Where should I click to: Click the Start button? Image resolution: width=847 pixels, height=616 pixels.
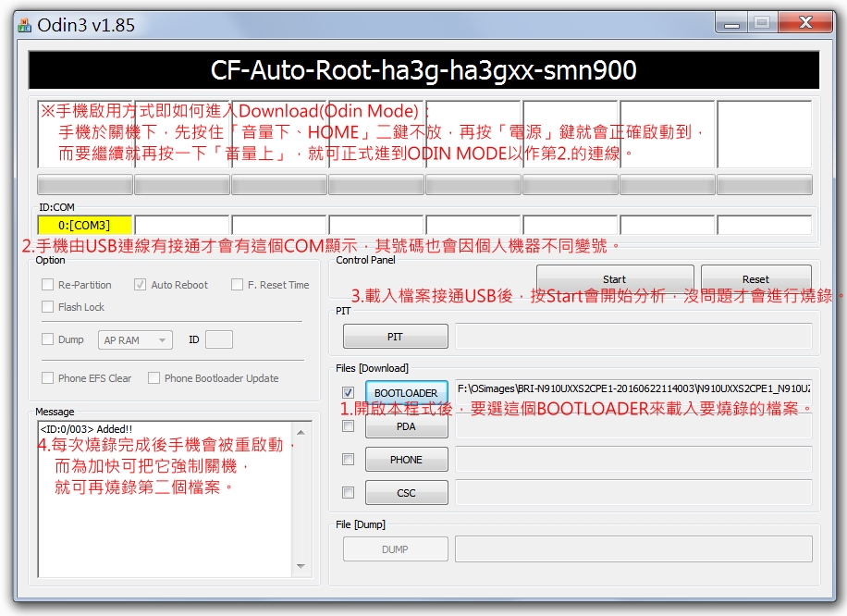tap(615, 278)
